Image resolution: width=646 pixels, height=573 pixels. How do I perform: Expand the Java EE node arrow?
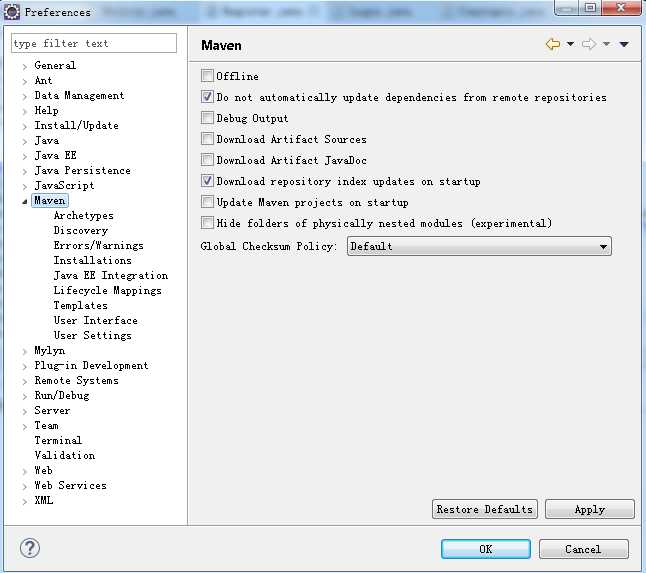click(x=25, y=156)
